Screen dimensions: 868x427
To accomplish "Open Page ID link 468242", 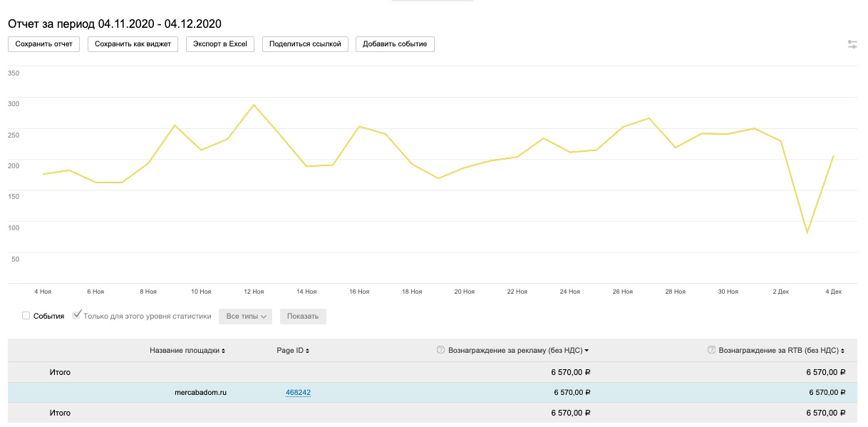I will click(x=298, y=392).
